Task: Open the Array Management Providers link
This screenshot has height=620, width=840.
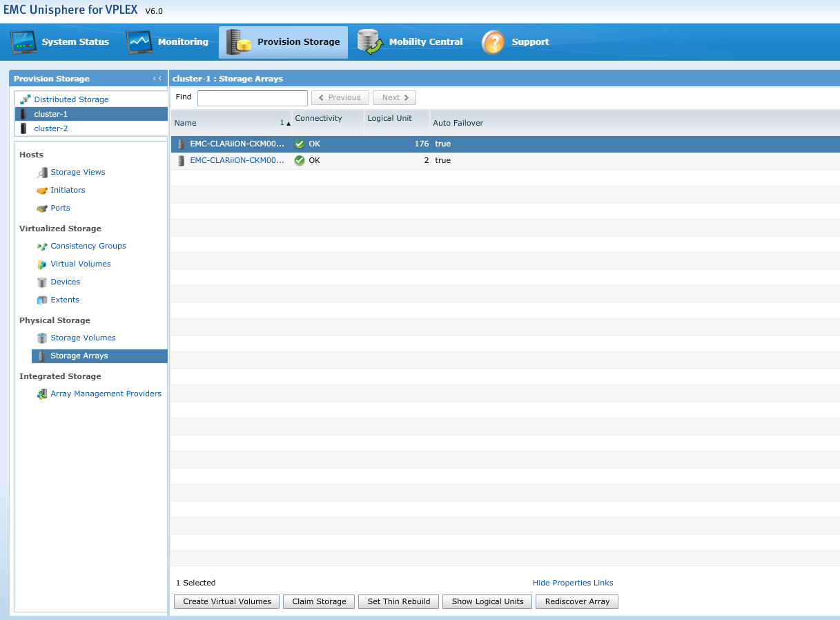Action: tap(106, 394)
